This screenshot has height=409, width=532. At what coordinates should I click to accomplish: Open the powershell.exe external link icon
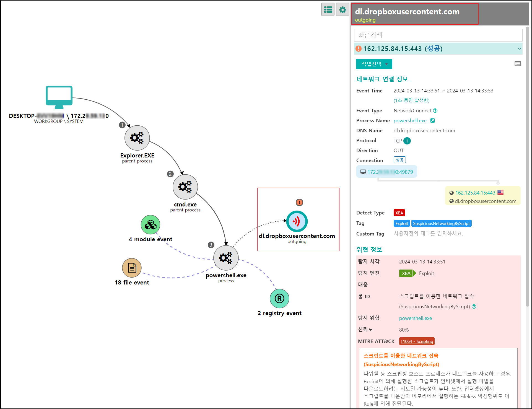pos(433,121)
